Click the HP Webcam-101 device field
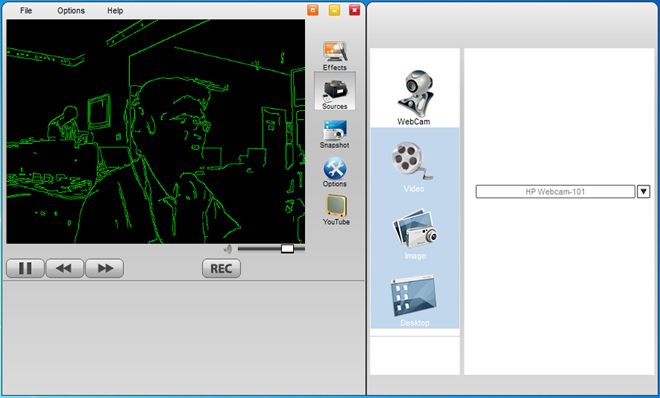Viewport: 660px width, 398px height. coord(555,191)
